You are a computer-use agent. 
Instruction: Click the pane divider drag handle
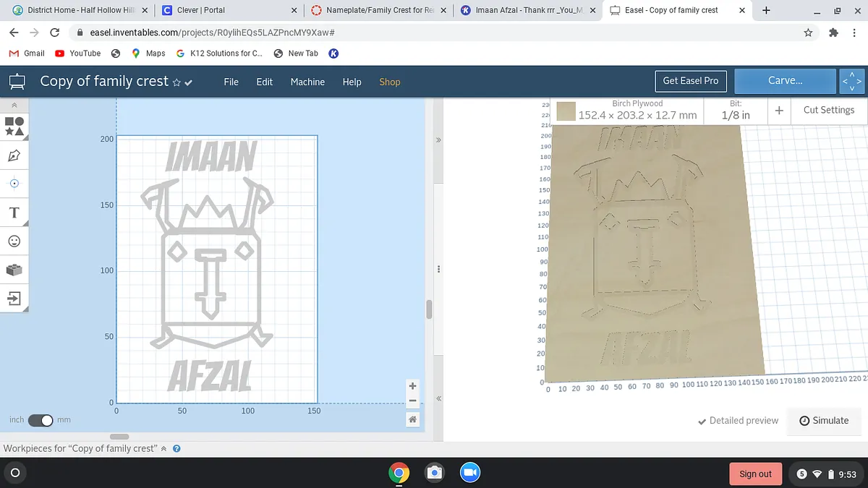(438, 268)
